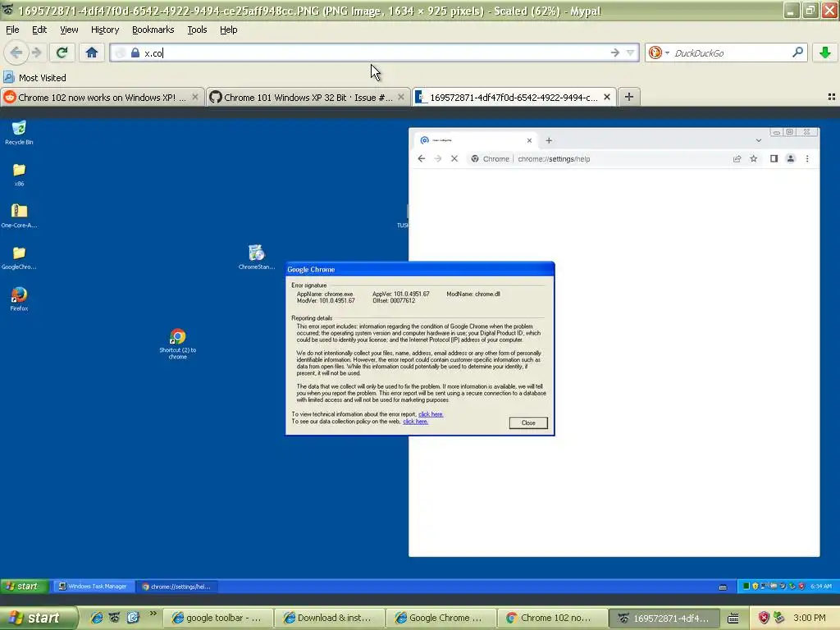
Task: Click Chrome's profile avatar icon
Action: [790, 158]
